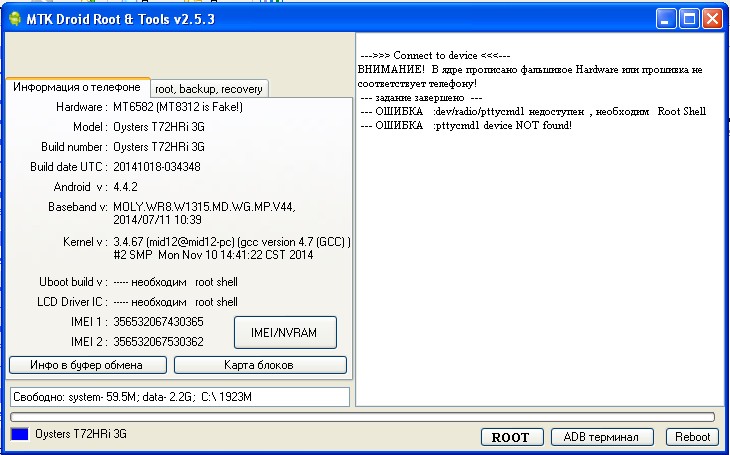Click the blue device status color box
The image size is (730, 455).
click(20, 434)
